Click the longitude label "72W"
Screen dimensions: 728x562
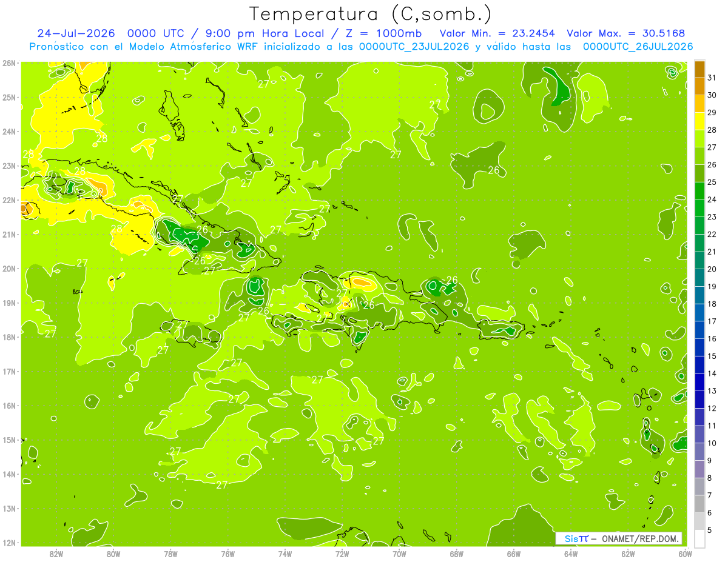(x=342, y=554)
